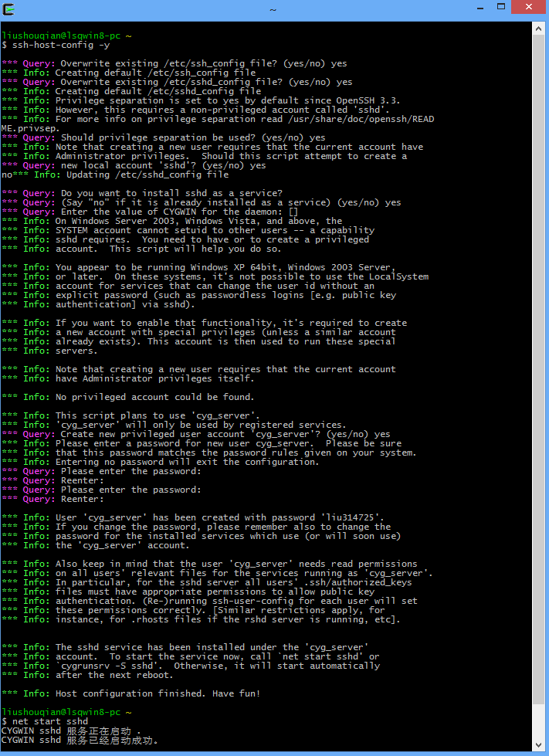Screen dimensions: 549x756
Task: Click "new local account 'sshd'?" line
Action: pyautogui.click(x=134, y=165)
